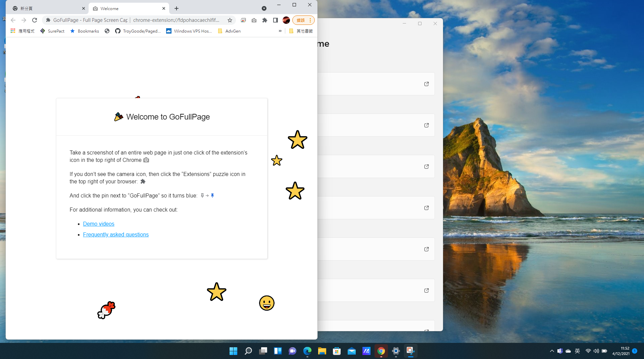Open the Windows VPS Hos... bookmark
Image resolution: width=644 pixels, height=359 pixels.
pos(189,31)
